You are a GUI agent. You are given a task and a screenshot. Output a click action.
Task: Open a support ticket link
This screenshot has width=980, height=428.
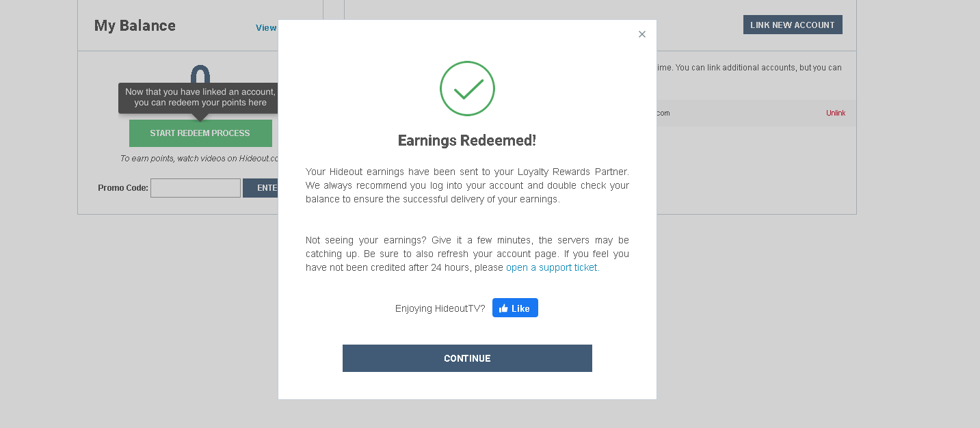[552, 268]
